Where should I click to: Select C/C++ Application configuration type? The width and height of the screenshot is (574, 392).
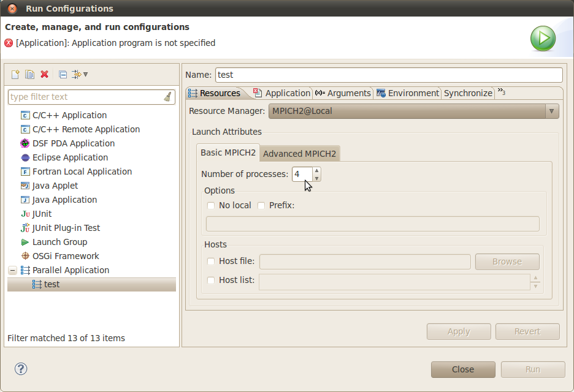69,116
